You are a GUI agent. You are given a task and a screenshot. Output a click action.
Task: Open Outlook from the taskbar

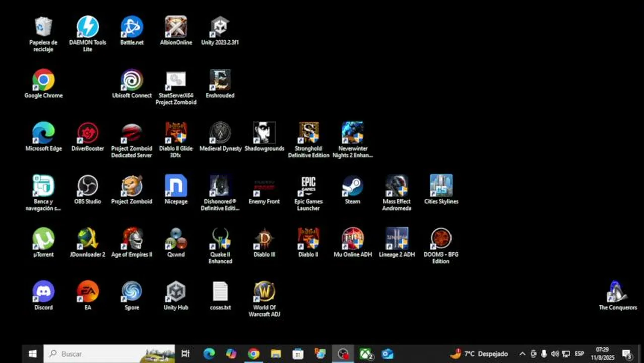387,354
